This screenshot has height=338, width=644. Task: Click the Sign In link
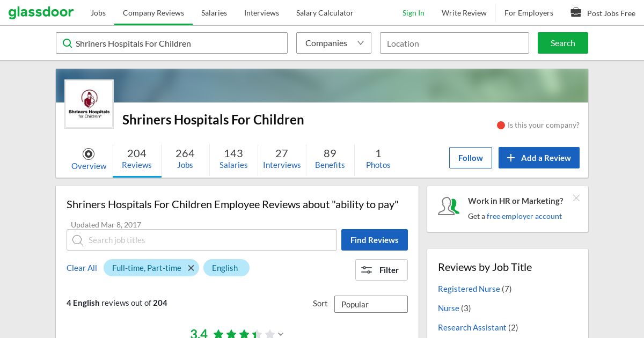pos(413,12)
